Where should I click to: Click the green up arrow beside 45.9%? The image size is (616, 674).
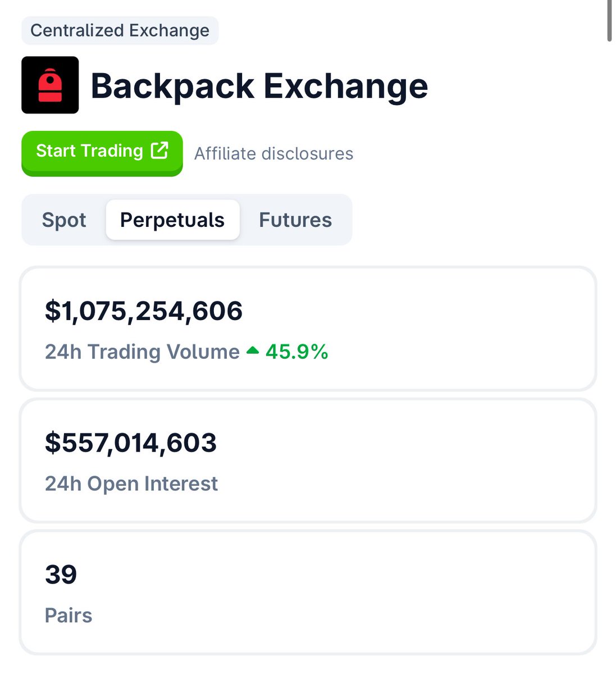tap(253, 351)
